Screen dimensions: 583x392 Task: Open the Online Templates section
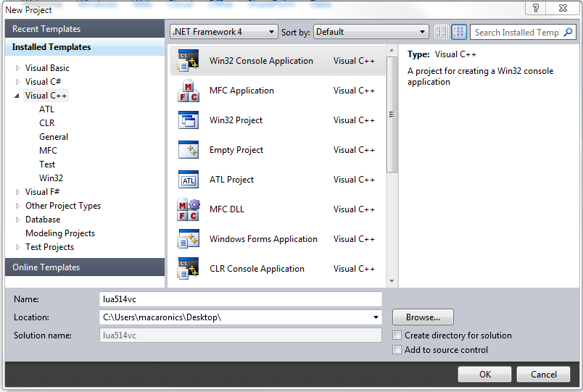(85, 267)
